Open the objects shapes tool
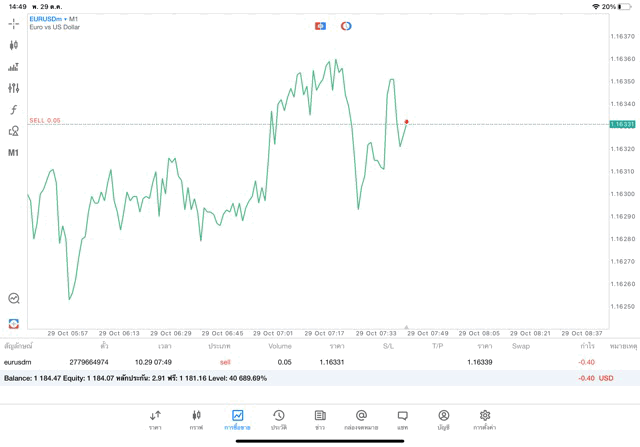 click(x=14, y=131)
